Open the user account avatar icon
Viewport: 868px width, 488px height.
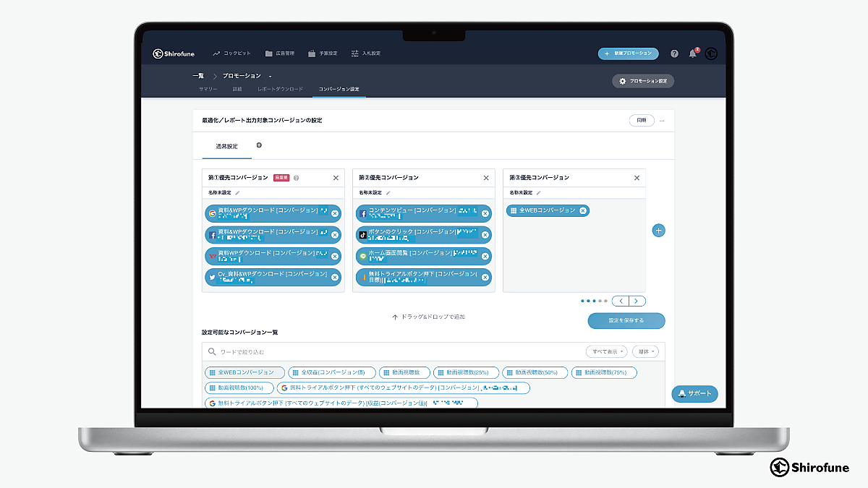[711, 53]
